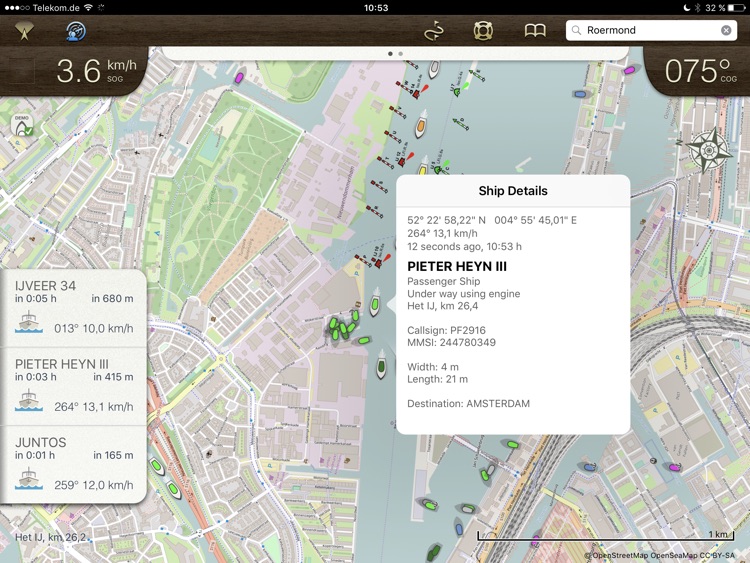
Task: Tap the purple vessel marker near COG panel
Action: 629,70
